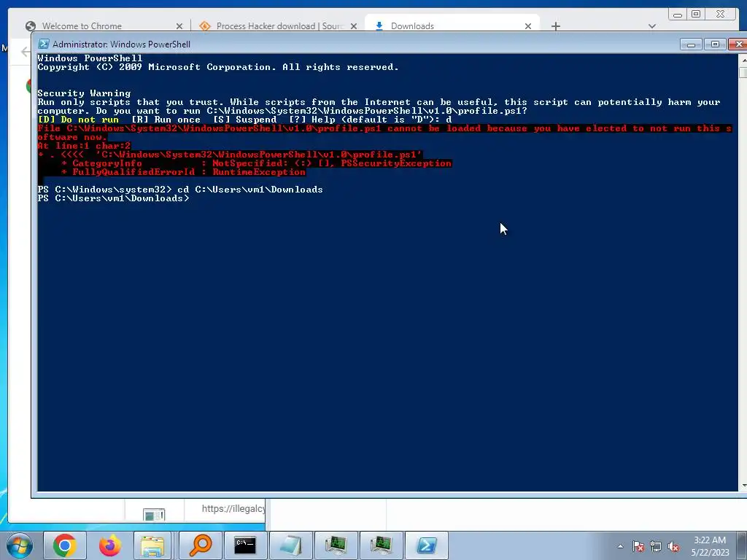This screenshot has height=560, width=747.
Task: Close the Chrome window
Action: (x=720, y=15)
